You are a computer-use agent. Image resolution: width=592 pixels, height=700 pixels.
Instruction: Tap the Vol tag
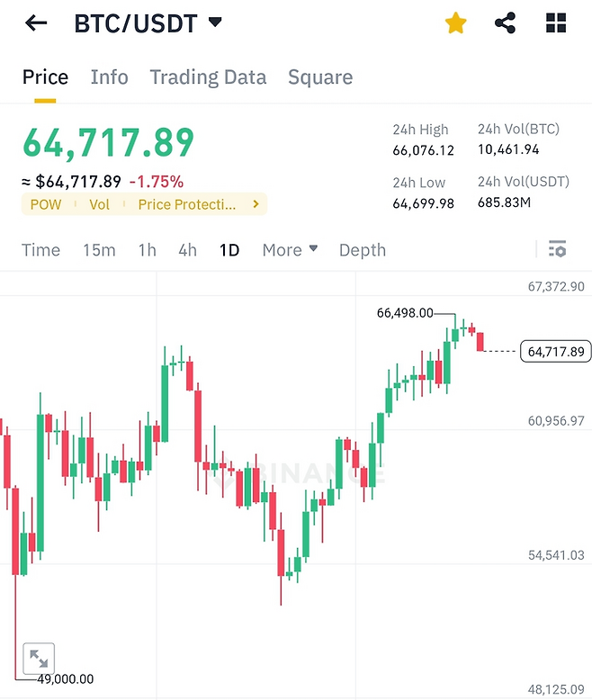pyautogui.click(x=99, y=204)
